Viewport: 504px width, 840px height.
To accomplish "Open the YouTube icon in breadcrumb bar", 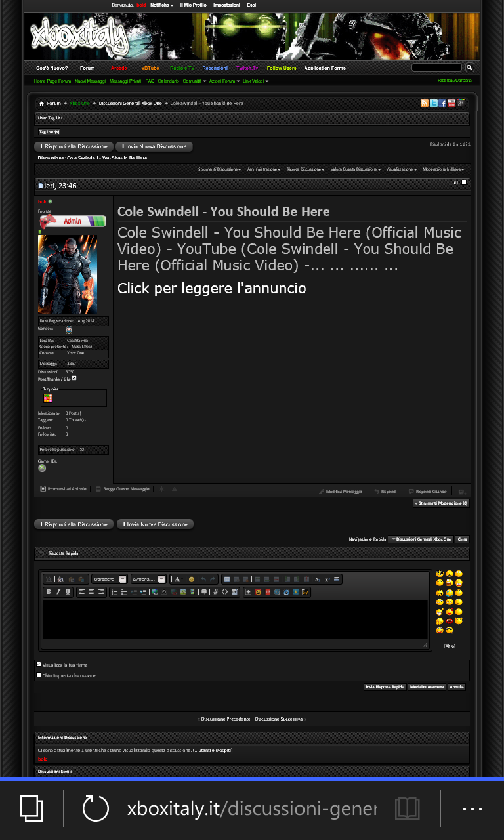I will (451, 103).
